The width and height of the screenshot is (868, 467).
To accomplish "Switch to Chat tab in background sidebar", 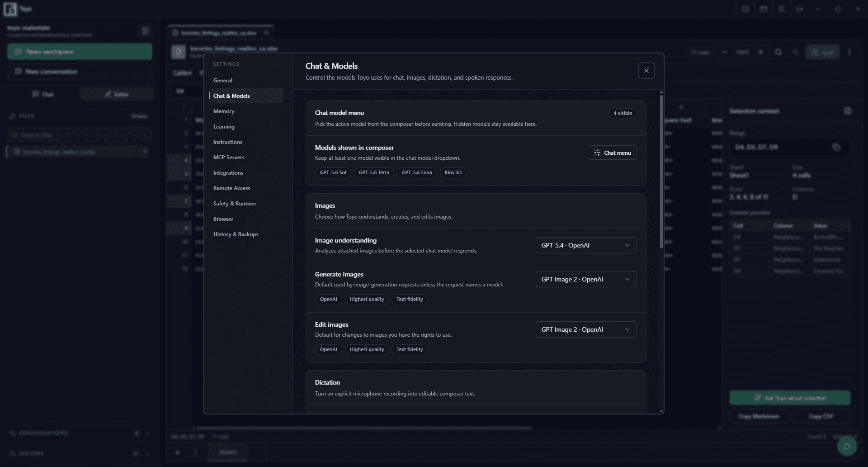I will tap(43, 94).
